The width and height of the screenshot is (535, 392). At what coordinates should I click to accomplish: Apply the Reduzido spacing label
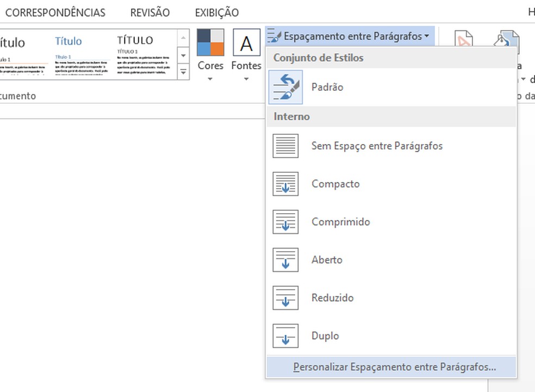point(332,298)
